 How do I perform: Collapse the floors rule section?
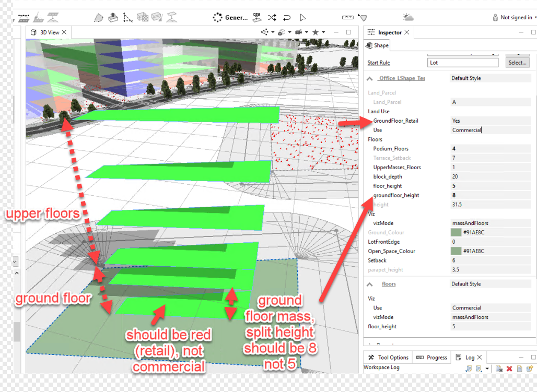[x=369, y=284]
